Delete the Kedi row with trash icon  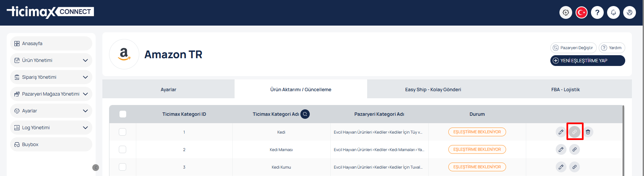pos(588,132)
